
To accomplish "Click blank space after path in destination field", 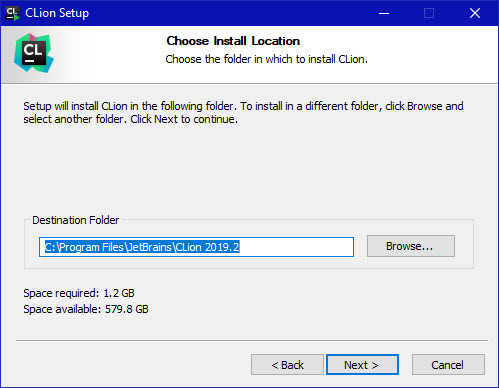I will [296, 247].
